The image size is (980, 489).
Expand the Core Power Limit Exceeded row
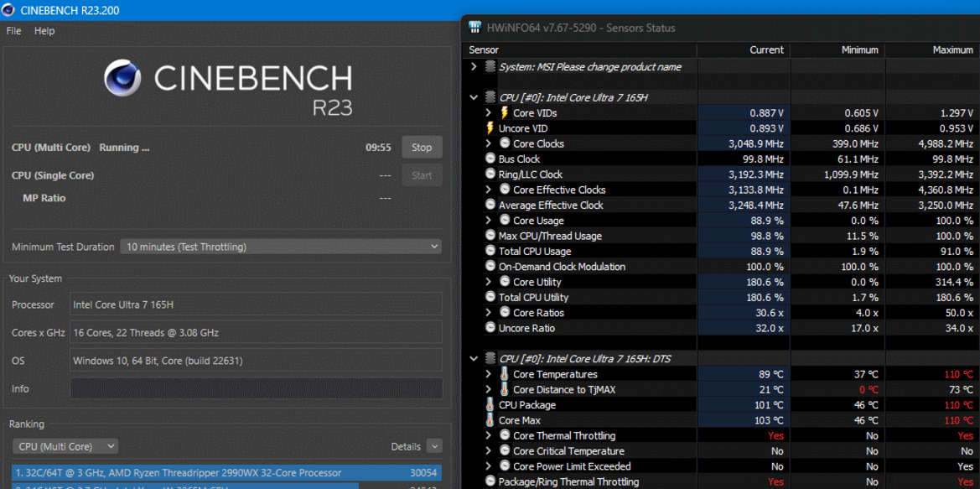coord(489,466)
